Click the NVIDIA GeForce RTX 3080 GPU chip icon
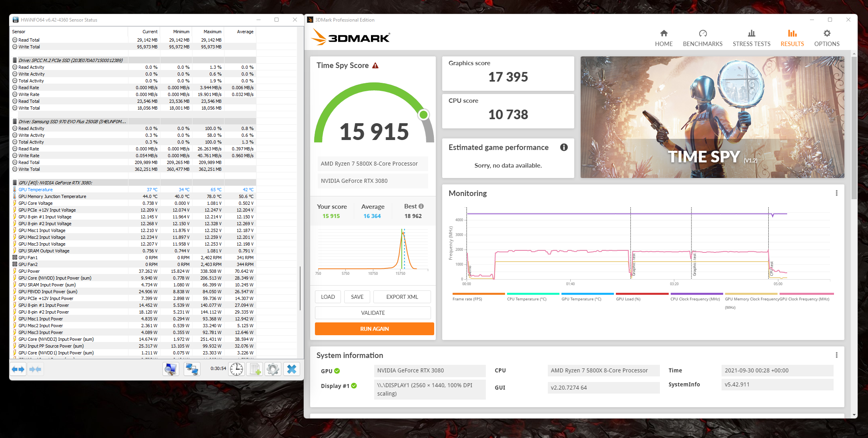868x438 pixels. [x=15, y=183]
